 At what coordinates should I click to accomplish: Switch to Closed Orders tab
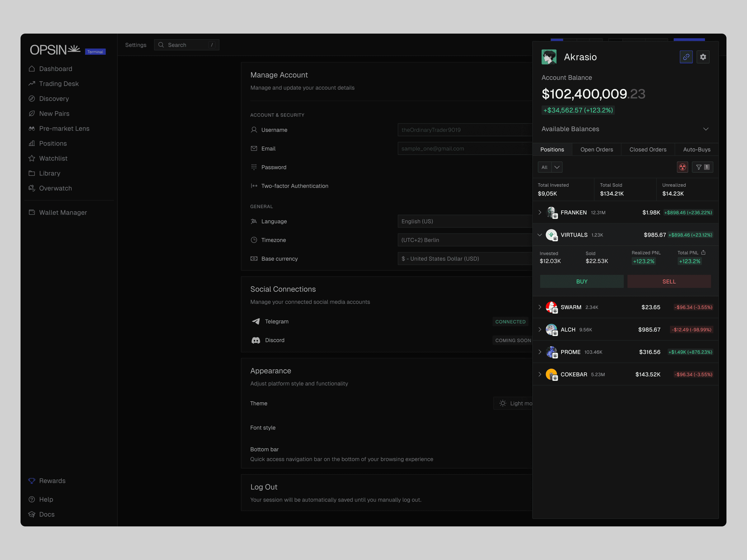(x=647, y=150)
